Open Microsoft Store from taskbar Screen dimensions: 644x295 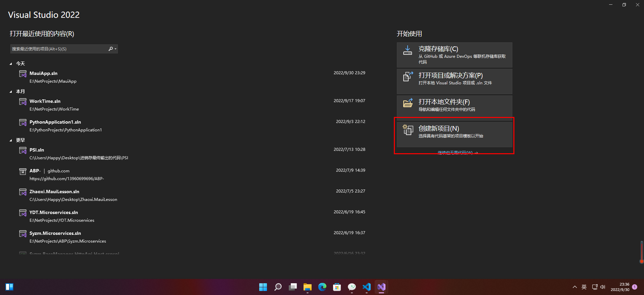[x=337, y=287]
